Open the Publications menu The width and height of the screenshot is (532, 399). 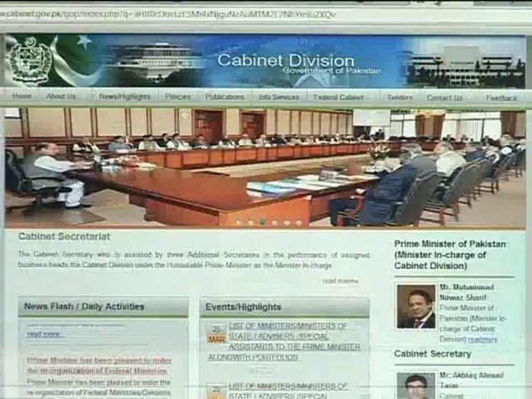pos(224,96)
